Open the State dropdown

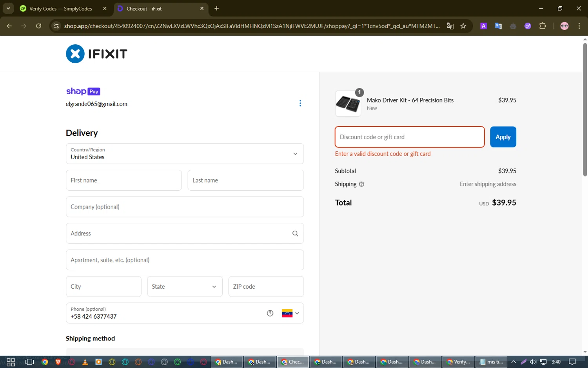point(185,287)
